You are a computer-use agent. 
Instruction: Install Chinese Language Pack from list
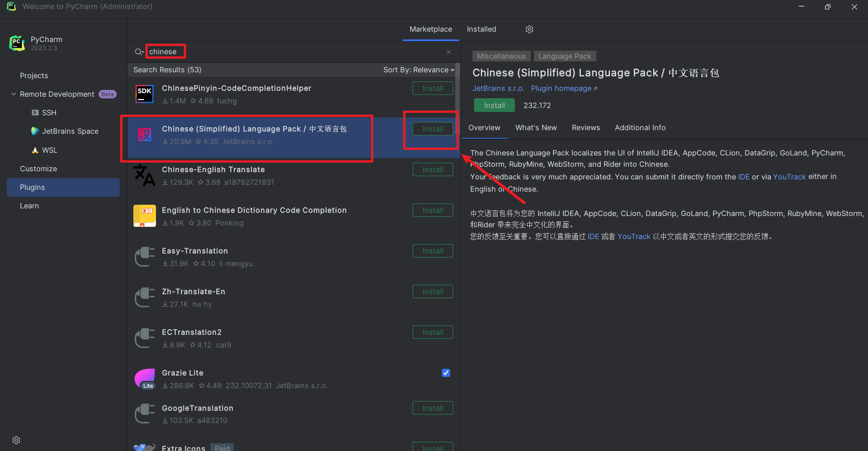(433, 129)
